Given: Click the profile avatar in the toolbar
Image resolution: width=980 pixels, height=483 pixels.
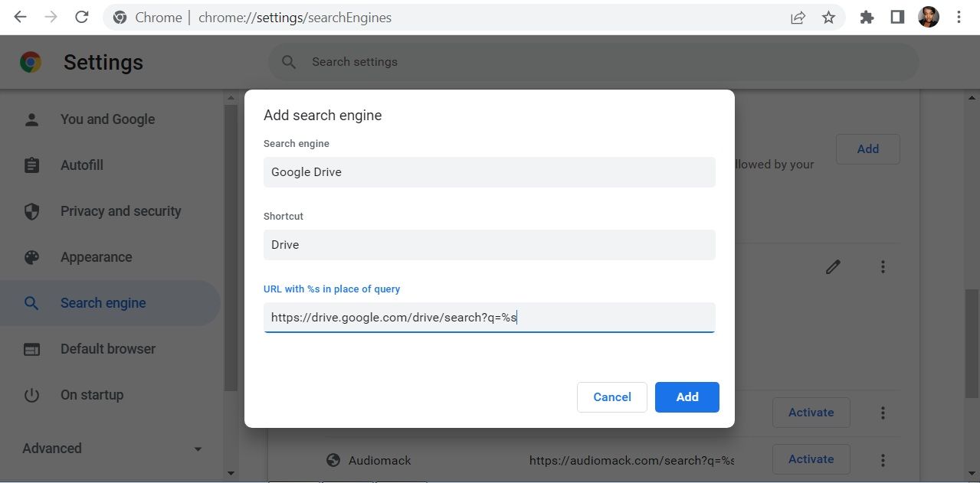Looking at the screenshot, I should click(927, 16).
